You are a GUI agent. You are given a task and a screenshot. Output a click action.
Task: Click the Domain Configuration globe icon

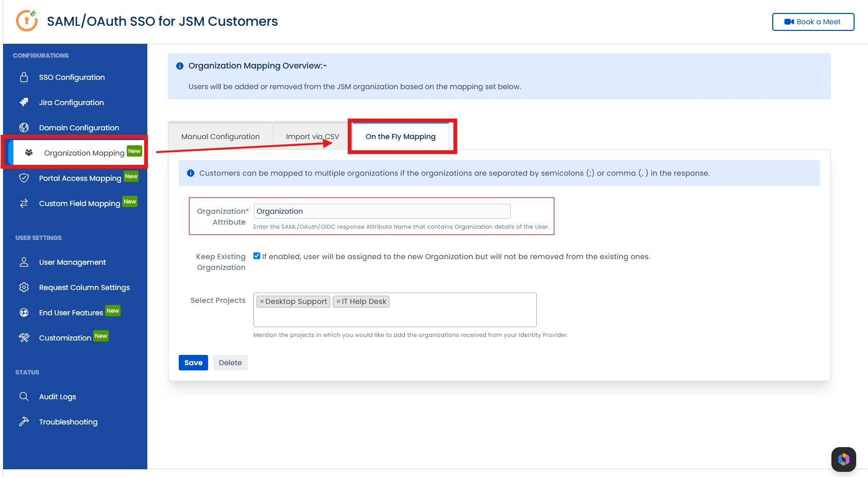24,127
